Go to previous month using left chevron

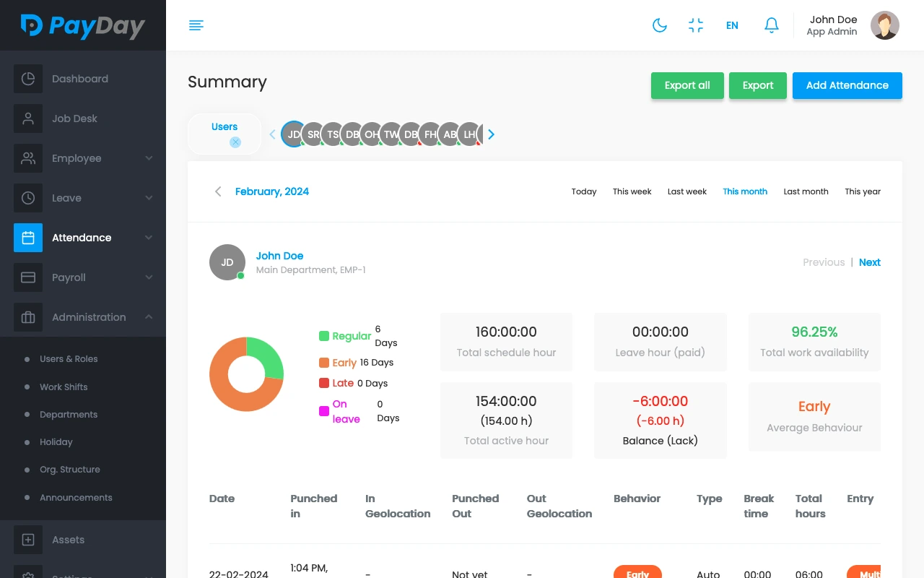[218, 191]
